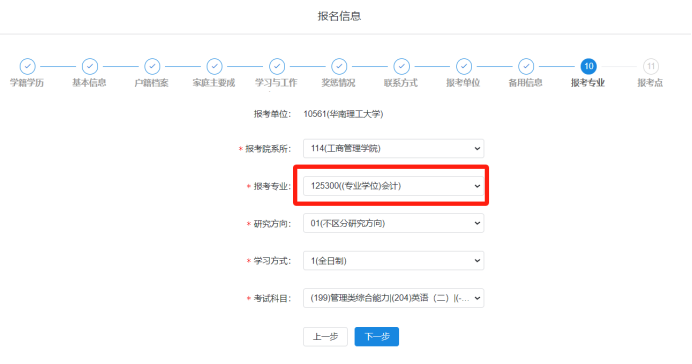692x364 pixels.
Task: Click the 研究方向: field label
Action: coord(272,224)
